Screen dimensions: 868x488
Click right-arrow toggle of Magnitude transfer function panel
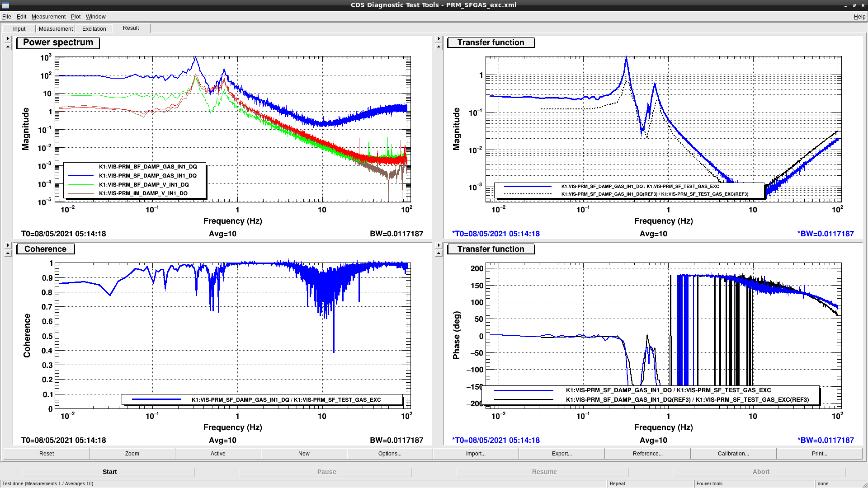[439, 39]
